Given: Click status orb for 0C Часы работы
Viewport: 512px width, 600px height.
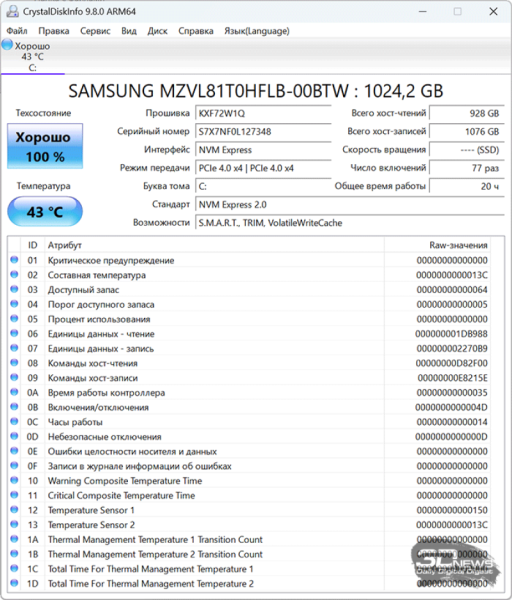Looking at the screenshot, I should click(14, 421).
